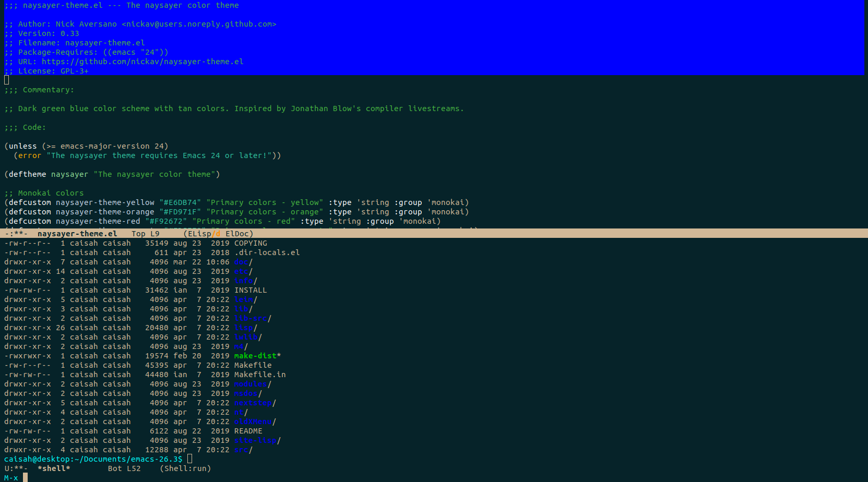Click the Filename: naysayer-theme.el header line
Image resolution: width=868 pixels, height=482 pixels.
coord(75,43)
